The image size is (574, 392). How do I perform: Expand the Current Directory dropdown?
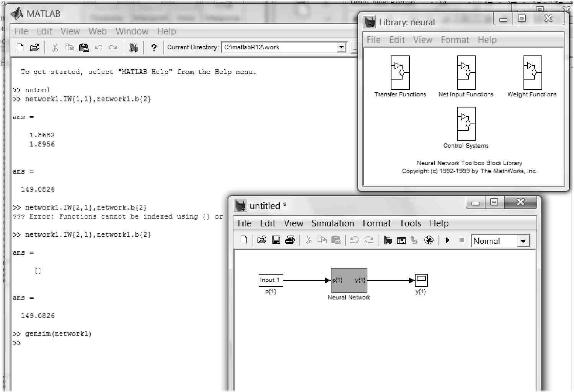[x=341, y=47]
